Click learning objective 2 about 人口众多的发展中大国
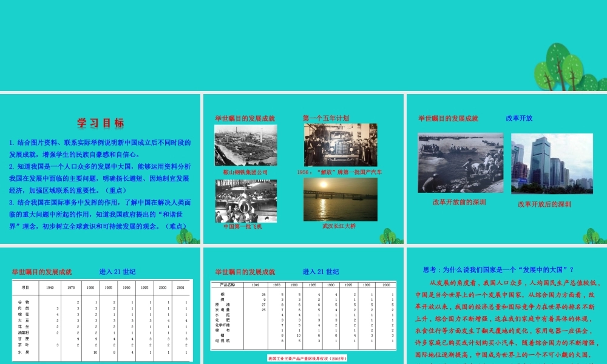The height and width of the screenshot is (364, 607). (x=100, y=178)
